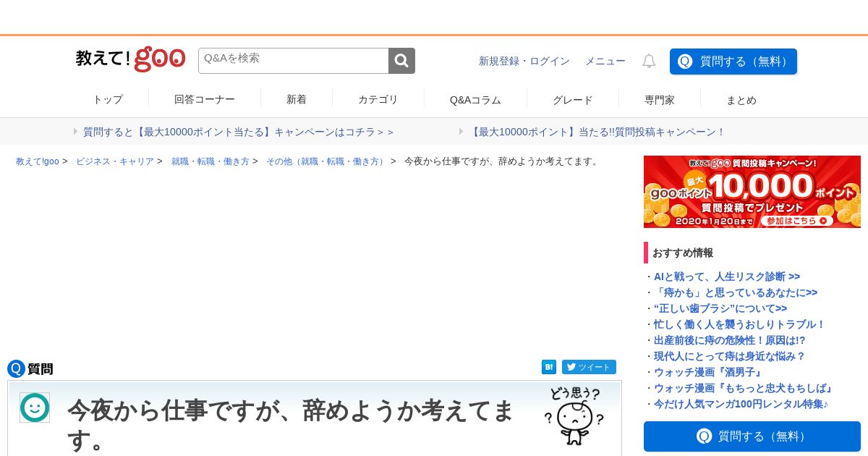Open 「痔かも」と思っているあなたに link

736,292
